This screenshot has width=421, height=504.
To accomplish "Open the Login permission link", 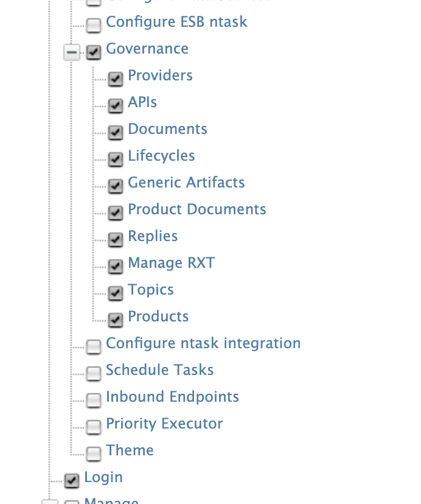I will pos(103,477).
